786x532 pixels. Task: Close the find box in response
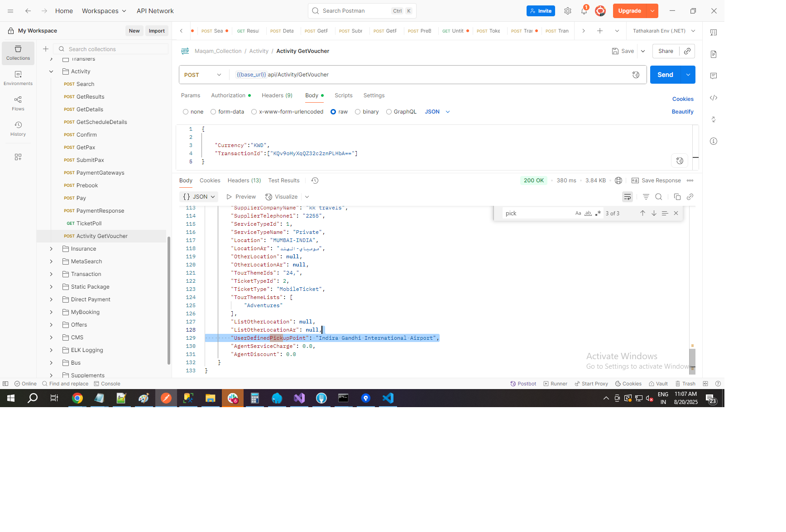point(676,213)
